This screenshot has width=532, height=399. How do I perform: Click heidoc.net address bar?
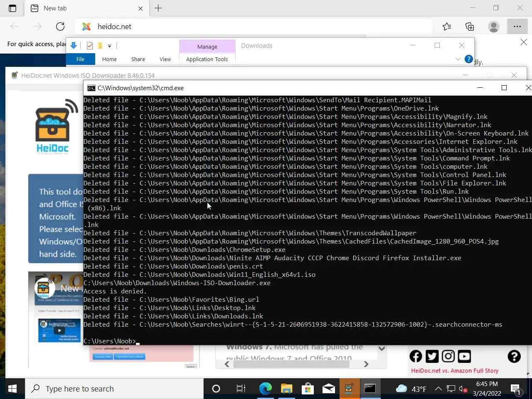click(254, 27)
